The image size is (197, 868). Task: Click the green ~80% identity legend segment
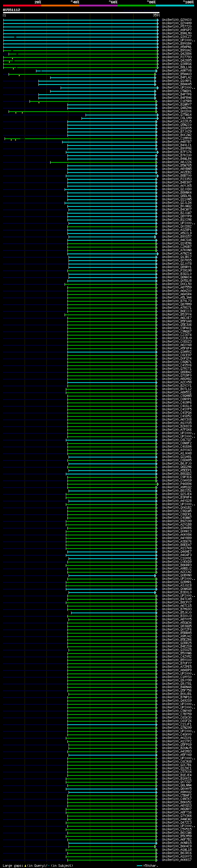(137, 6)
